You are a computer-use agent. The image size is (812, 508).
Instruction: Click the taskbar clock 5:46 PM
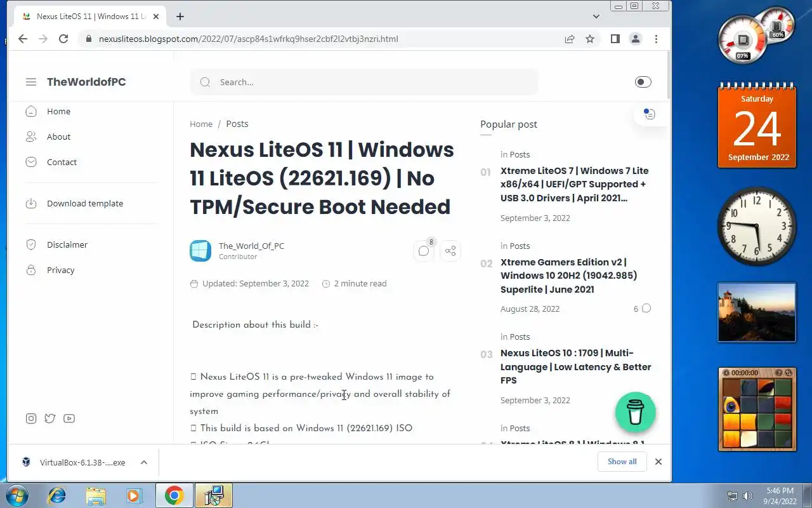[779, 495]
